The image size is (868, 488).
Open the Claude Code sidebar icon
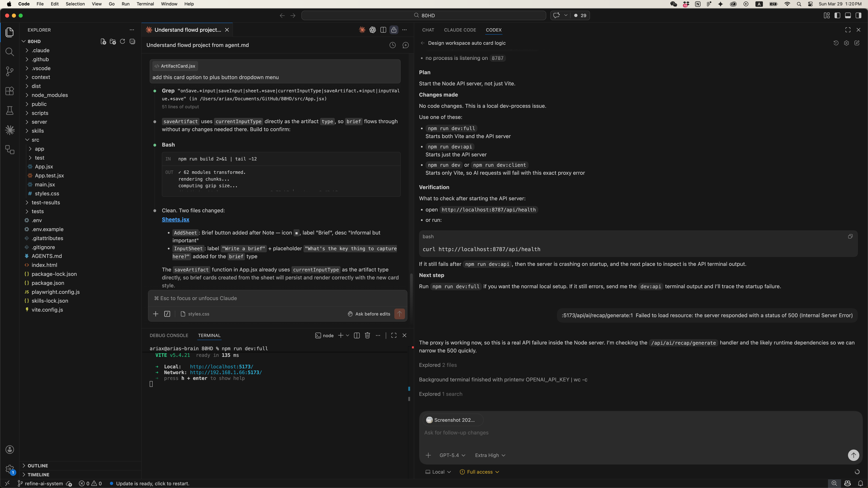[x=10, y=130]
